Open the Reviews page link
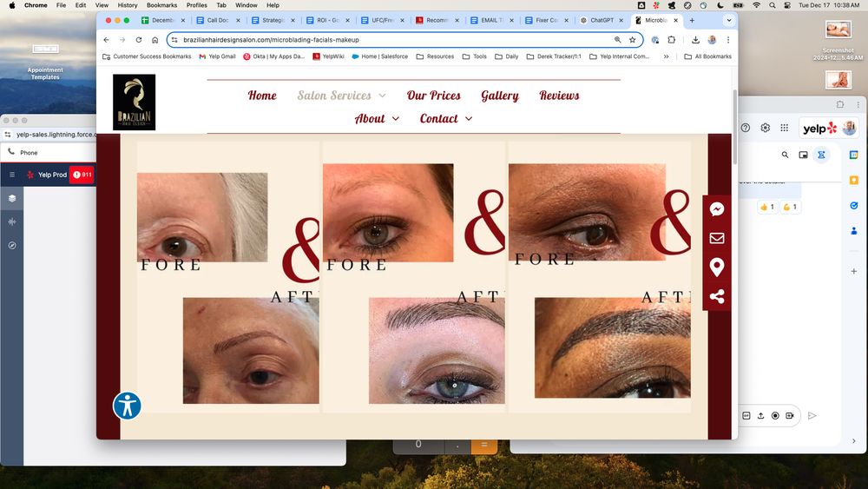Viewport: 868px width, 489px height. pos(559,96)
